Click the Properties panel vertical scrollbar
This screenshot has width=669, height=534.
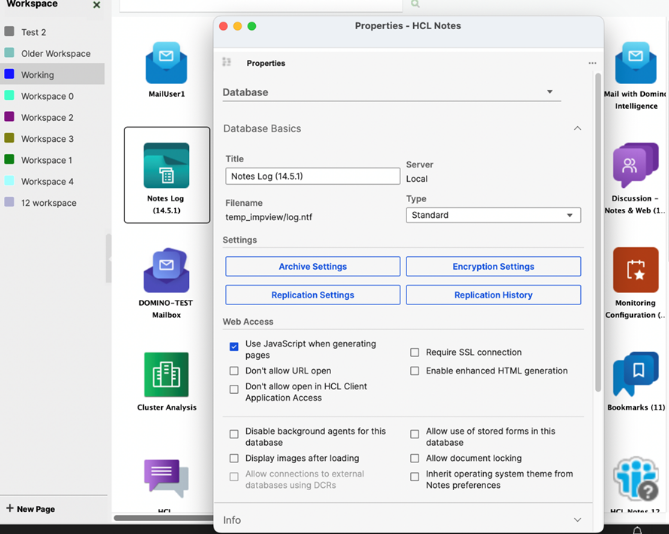(x=598, y=232)
